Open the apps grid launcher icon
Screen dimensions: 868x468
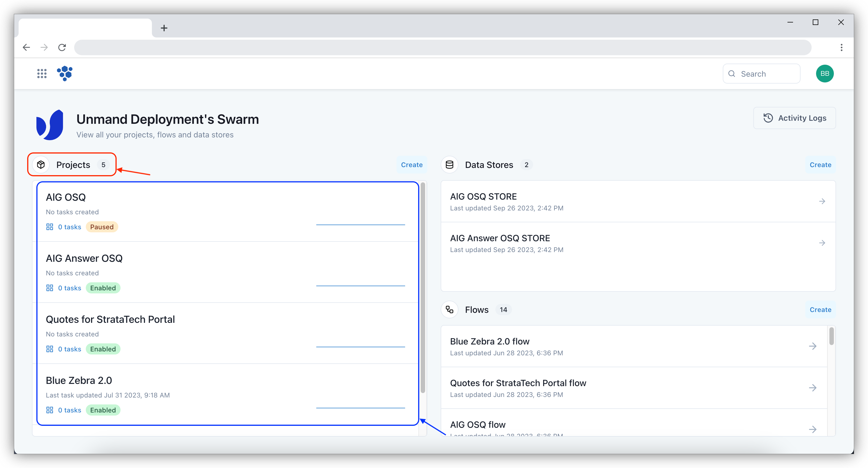click(x=42, y=74)
